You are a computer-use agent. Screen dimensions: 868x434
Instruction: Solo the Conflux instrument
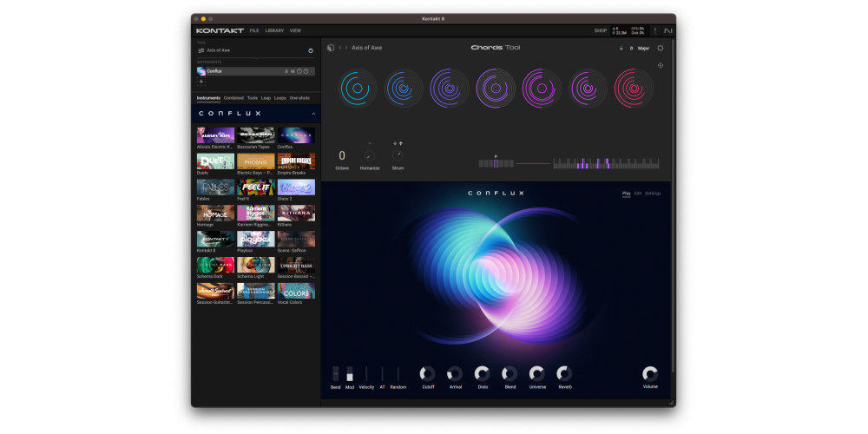[286, 71]
